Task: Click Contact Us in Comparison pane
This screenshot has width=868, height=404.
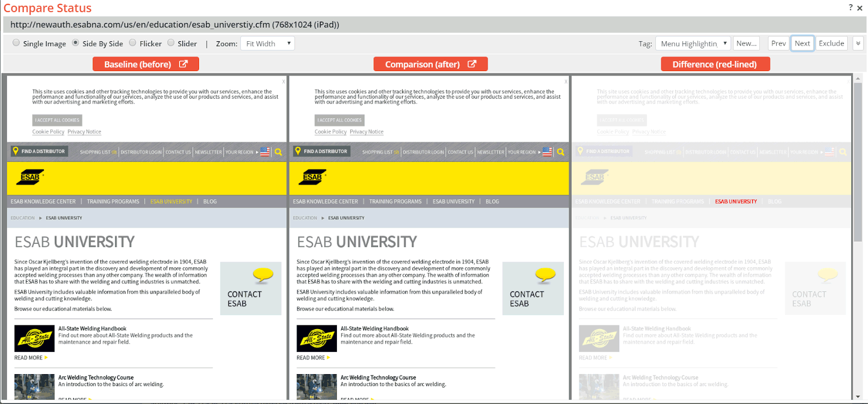Action: tap(461, 152)
